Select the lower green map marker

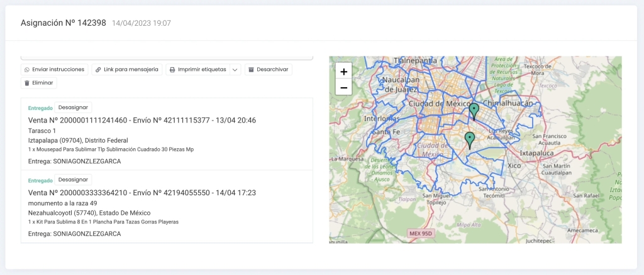pyautogui.click(x=469, y=139)
